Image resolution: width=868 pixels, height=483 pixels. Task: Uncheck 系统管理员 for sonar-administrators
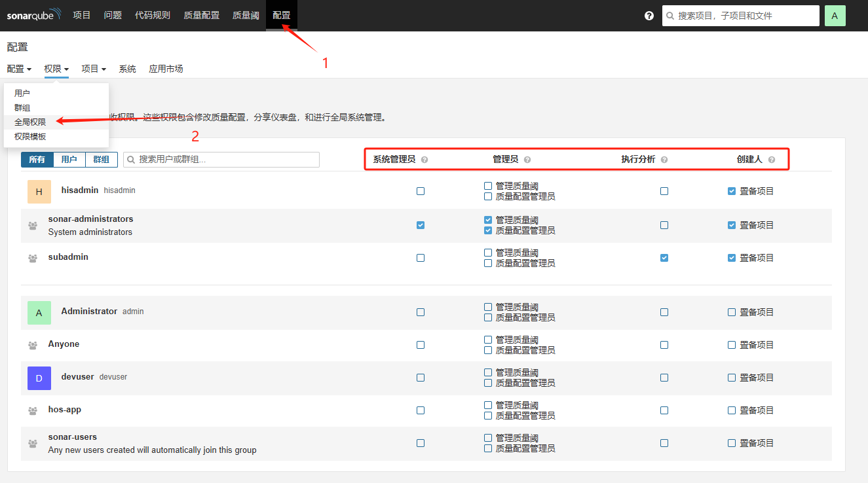[421, 225]
